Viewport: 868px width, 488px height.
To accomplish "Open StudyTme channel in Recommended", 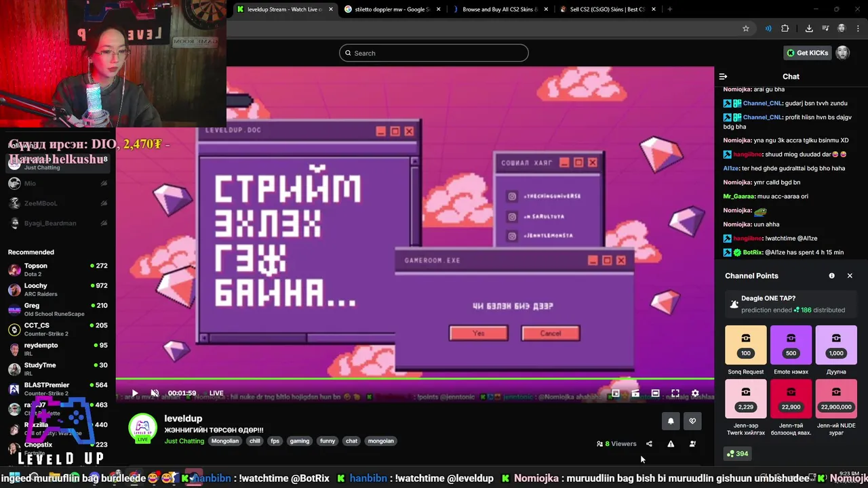I will 58,369.
